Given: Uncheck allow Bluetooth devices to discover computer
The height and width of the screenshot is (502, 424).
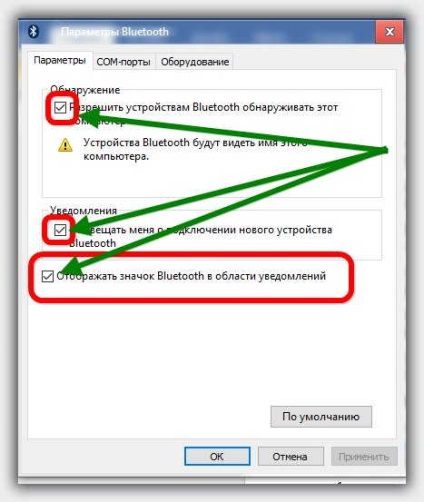Looking at the screenshot, I should 60,108.
